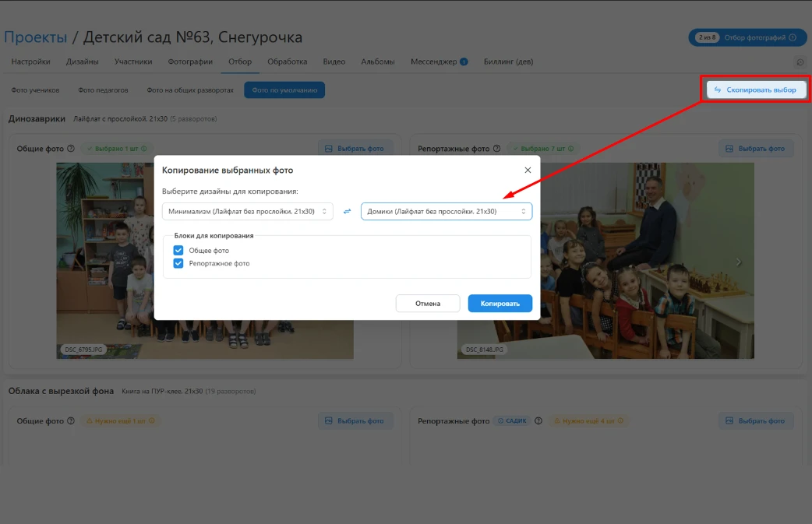Open the Обработка tab
This screenshot has width=812, height=524.
(288, 62)
